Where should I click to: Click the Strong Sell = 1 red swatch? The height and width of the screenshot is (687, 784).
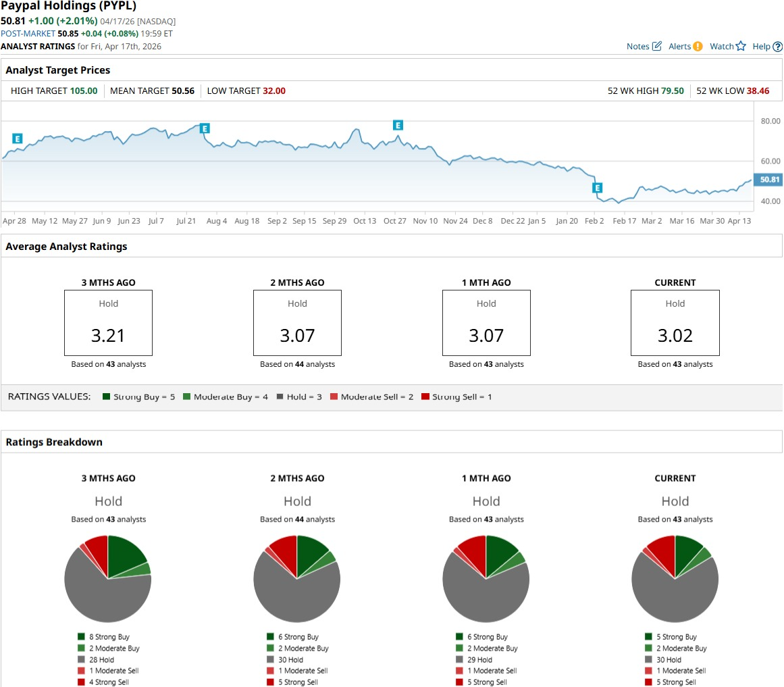425,397
